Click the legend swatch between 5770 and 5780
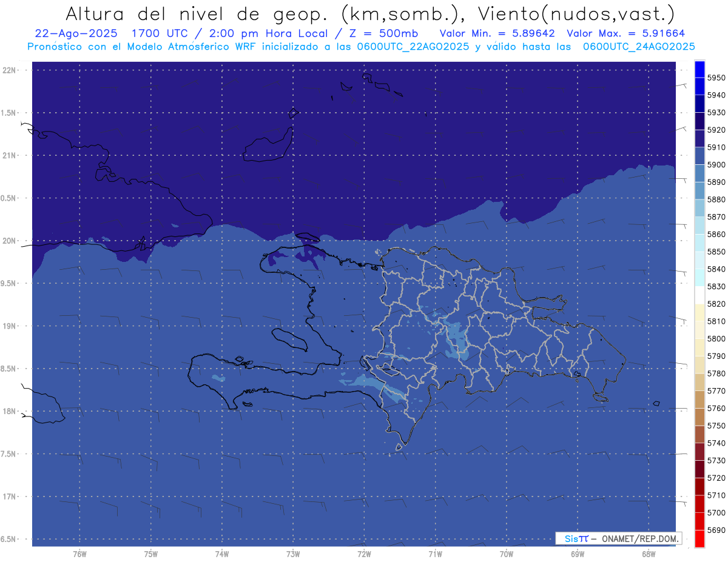This screenshot has height=562, width=728. 699,382
